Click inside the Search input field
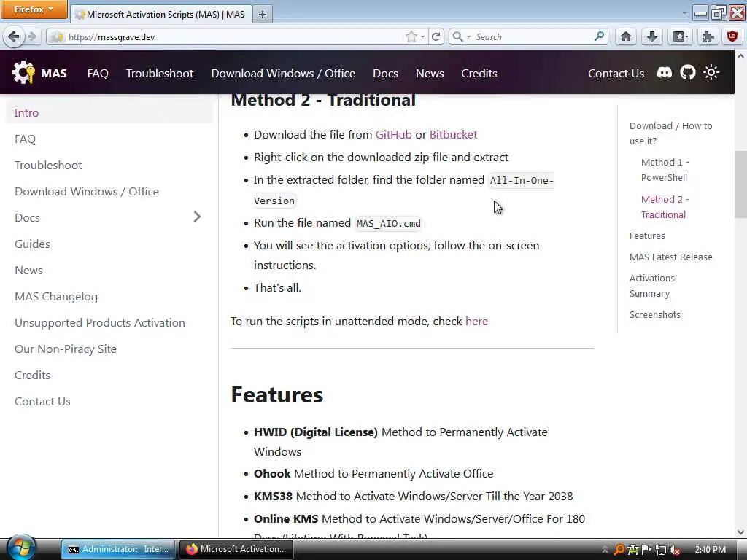 533,36
